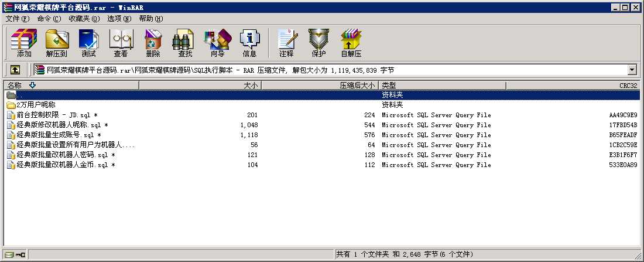The width and height of the screenshot is (644, 262).
Task: Click file icon of 经典版批量改机器人金币.sql
Action: coord(11,165)
